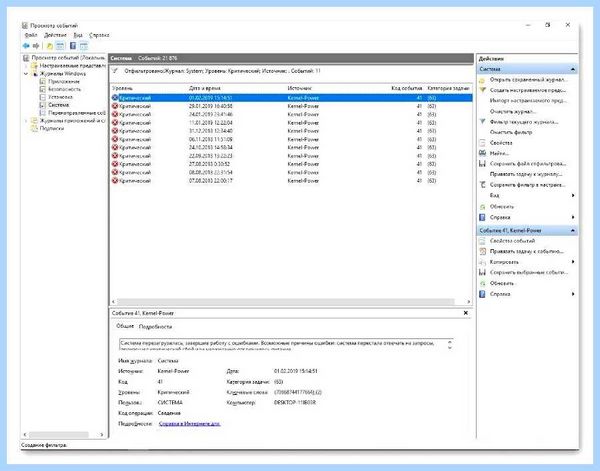Click the Открыть сохраненный журнал folder icon
This screenshot has height=471, width=600.
pyautogui.click(x=482, y=80)
